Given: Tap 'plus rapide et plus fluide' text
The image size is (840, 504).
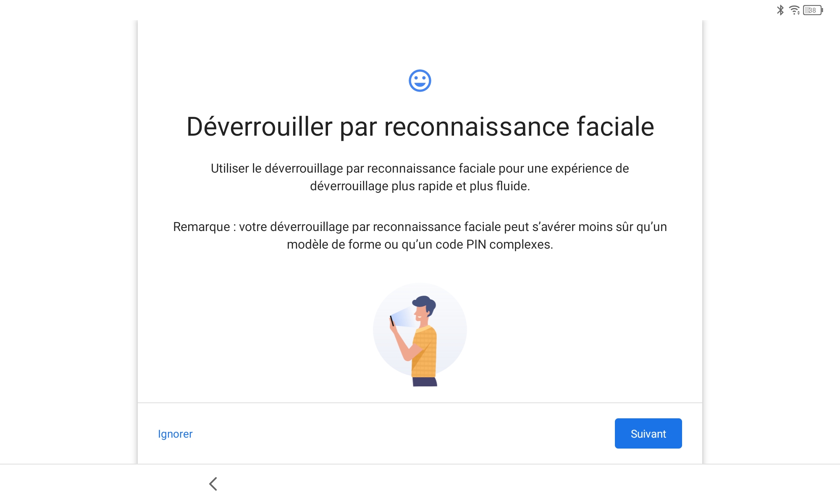Looking at the screenshot, I should click(460, 186).
